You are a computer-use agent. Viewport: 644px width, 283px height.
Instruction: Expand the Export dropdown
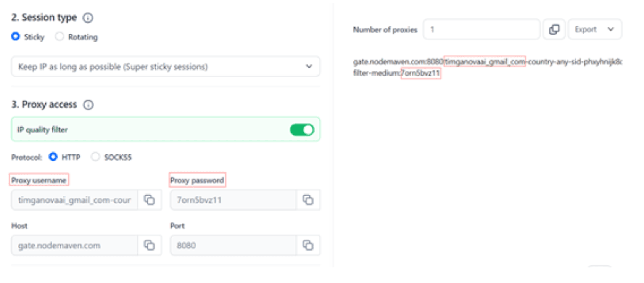[x=595, y=29]
